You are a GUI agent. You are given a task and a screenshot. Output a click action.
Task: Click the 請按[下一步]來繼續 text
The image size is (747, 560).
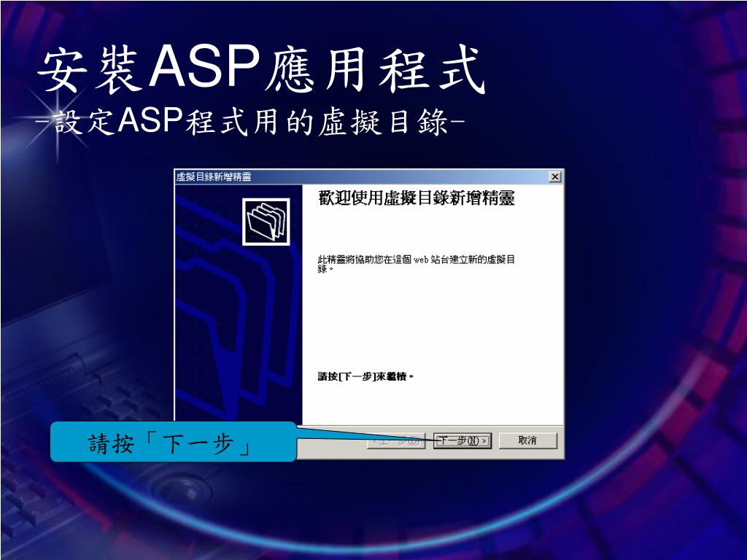pyautogui.click(x=365, y=377)
